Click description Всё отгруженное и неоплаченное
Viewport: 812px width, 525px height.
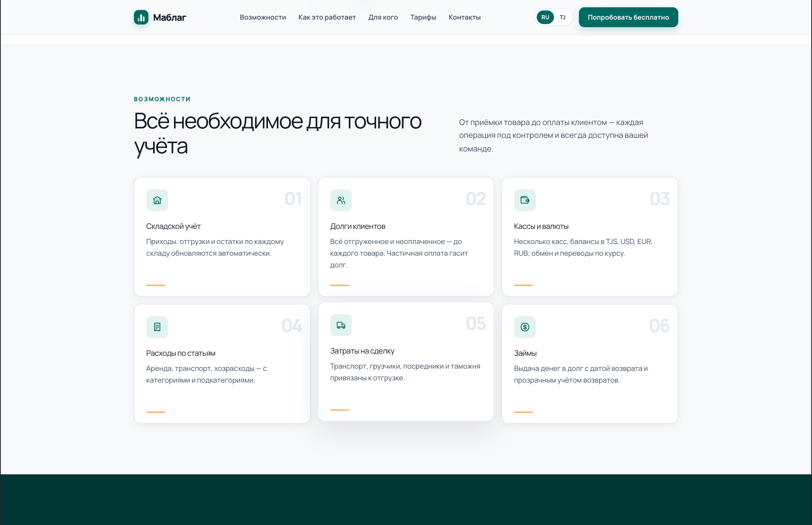pyautogui.click(x=399, y=253)
